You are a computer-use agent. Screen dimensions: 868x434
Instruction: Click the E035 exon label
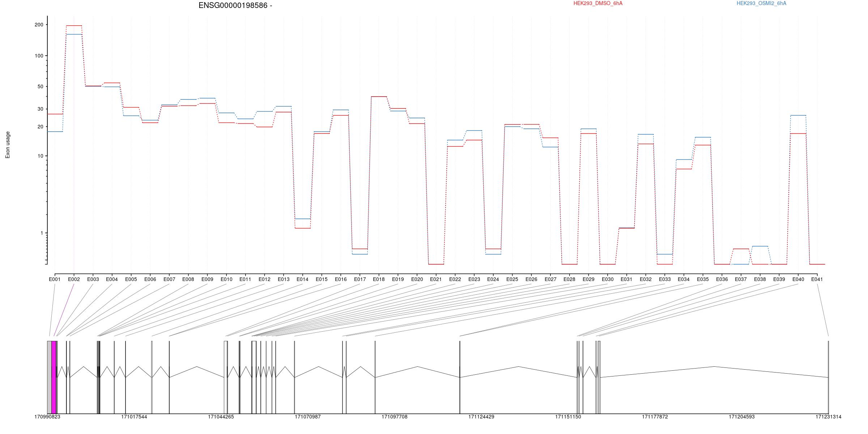[x=703, y=279]
